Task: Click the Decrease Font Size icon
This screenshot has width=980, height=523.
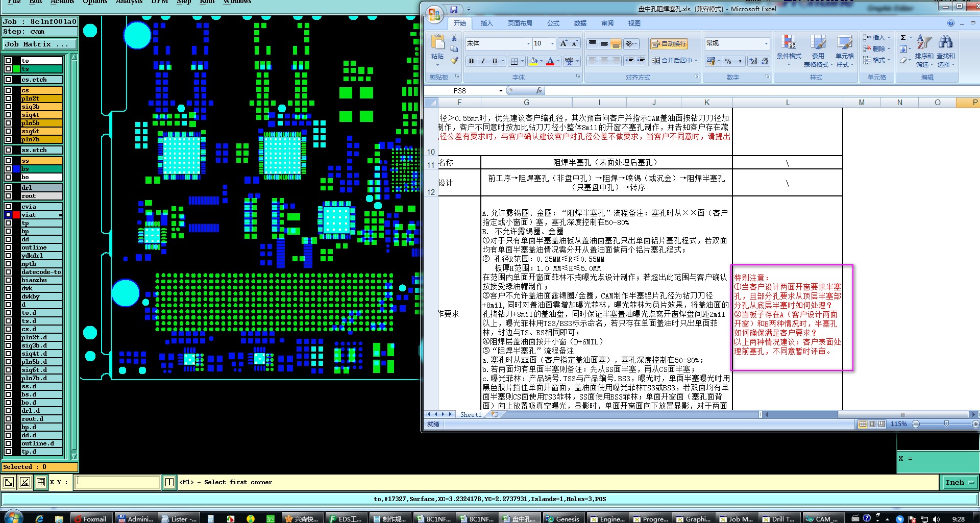Action: (x=575, y=43)
